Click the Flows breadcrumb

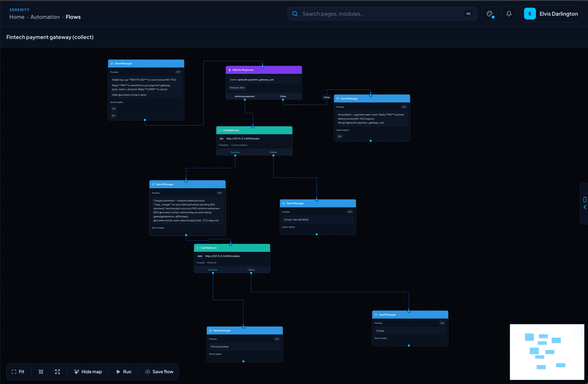(73, 17)
